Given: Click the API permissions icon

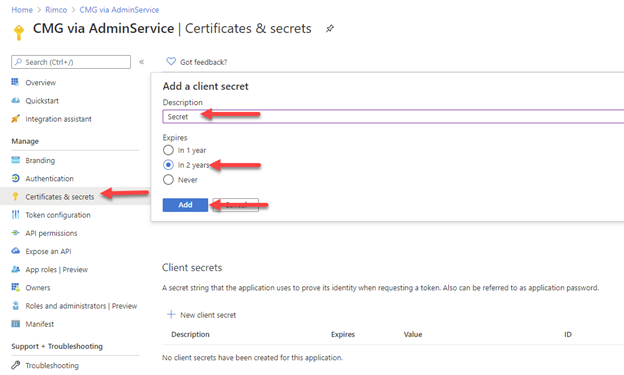Looking at the screenshot, I should (15, 233).
